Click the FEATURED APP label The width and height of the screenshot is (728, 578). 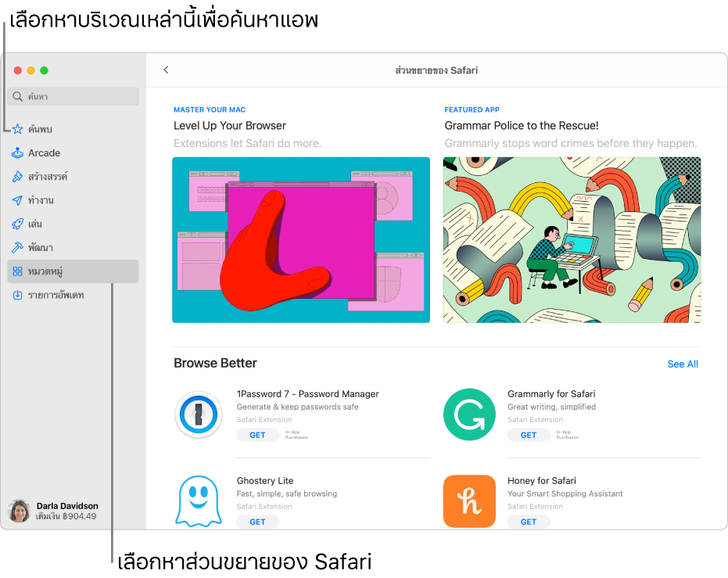coord(472,109)
